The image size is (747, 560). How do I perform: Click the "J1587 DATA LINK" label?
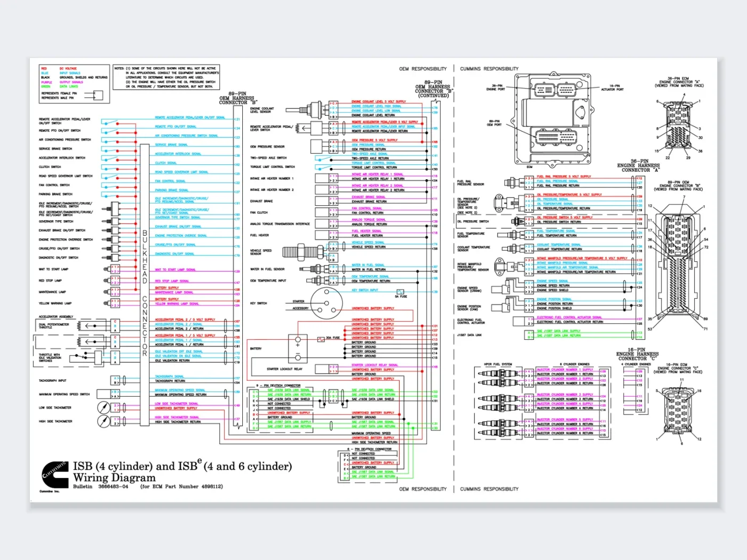470,335
